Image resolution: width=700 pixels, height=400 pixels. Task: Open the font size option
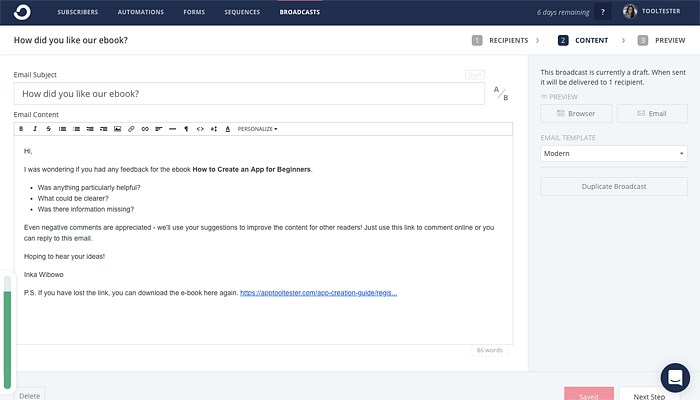click(x=214, y=129)
